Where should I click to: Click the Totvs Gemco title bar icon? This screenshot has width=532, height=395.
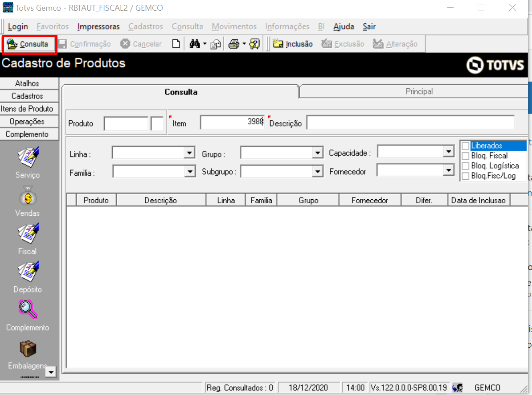pyautogui.click(x=8, y=7)
